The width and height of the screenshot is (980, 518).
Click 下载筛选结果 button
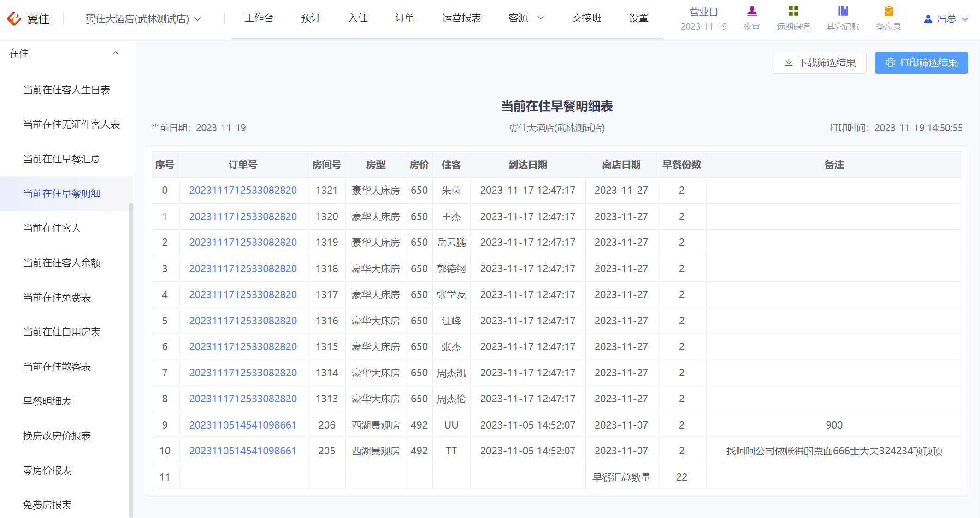[x=820, y=63]
